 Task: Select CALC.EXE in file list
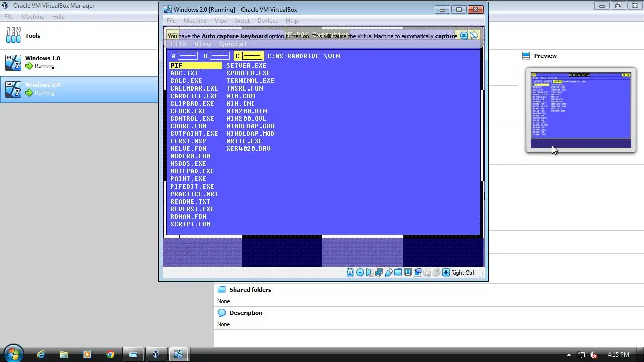tap(186, 81)
